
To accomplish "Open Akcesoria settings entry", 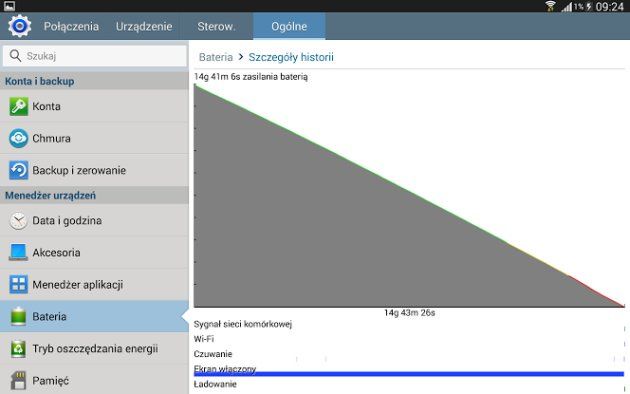I will click(x=94, y=252).
